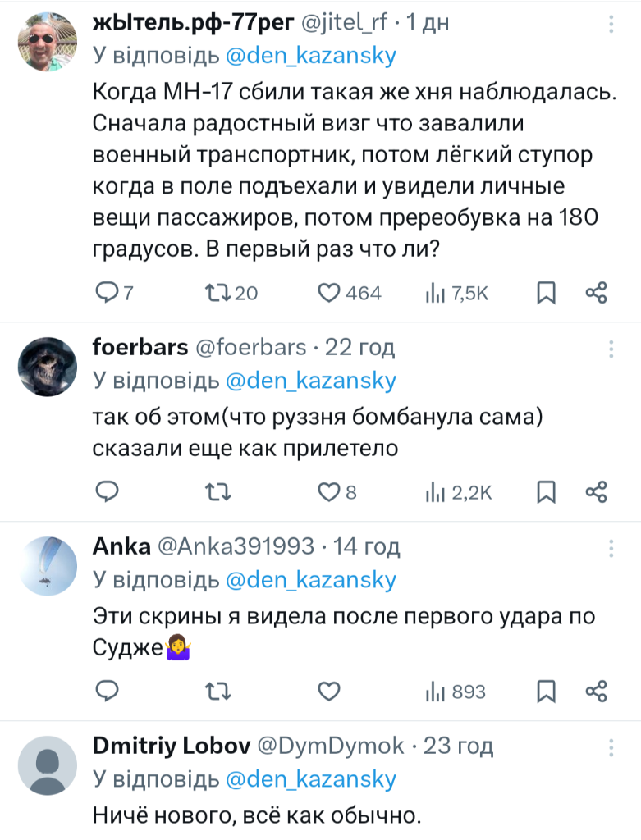641x840 pixels.
Task: Bookmark the жЫтель.рф-77рег tweet
Action: [547, 293]
